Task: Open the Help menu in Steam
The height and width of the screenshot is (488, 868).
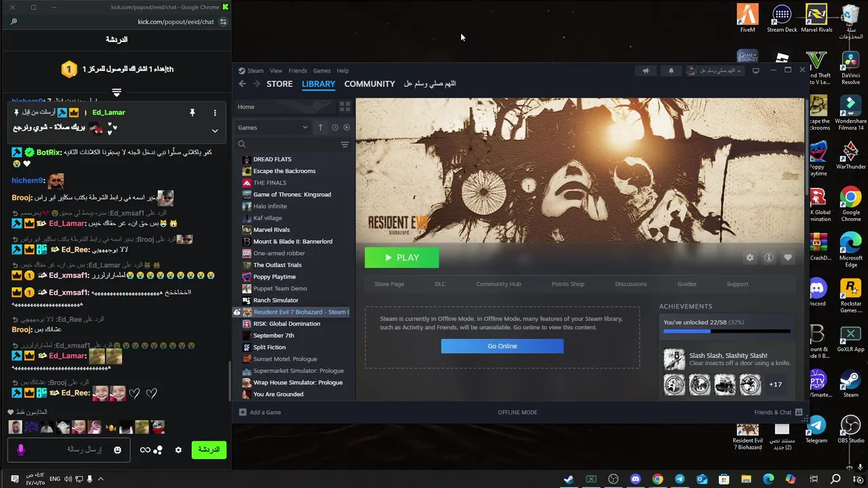Action: tap(343, 70)
